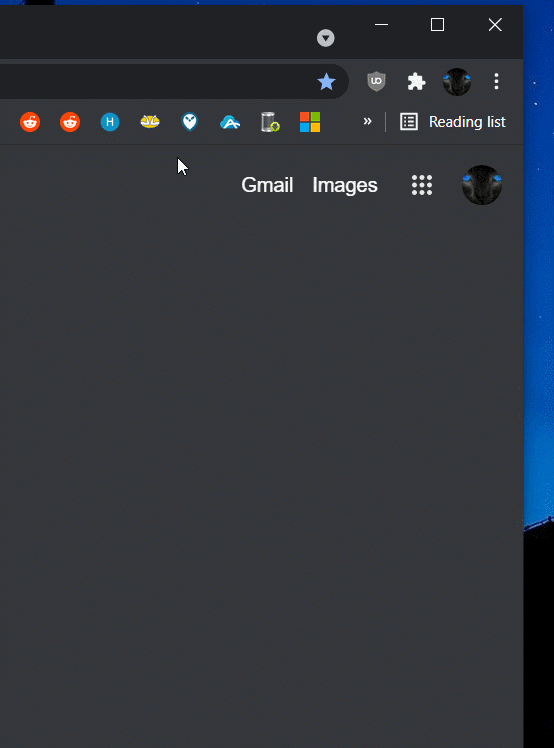Click the Google account avatar on the page
This screenshot has height=748, width=554.
click(482, 185)
